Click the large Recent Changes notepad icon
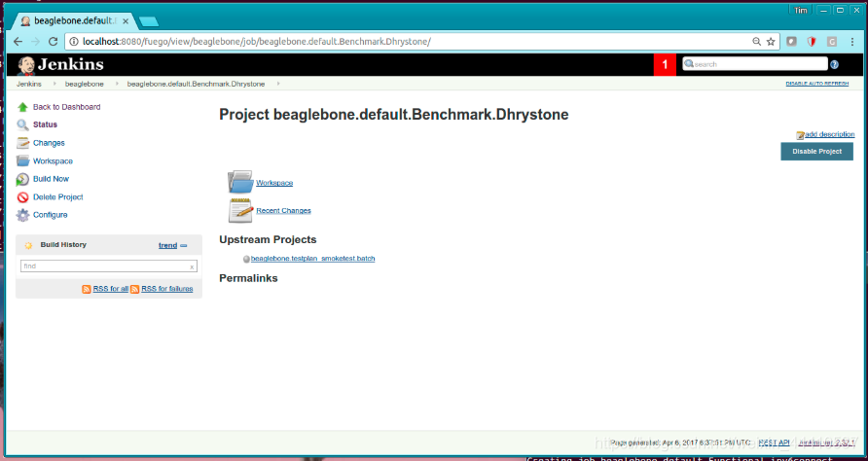This screenshot has width=868, height=461. (x=240, y=210)
